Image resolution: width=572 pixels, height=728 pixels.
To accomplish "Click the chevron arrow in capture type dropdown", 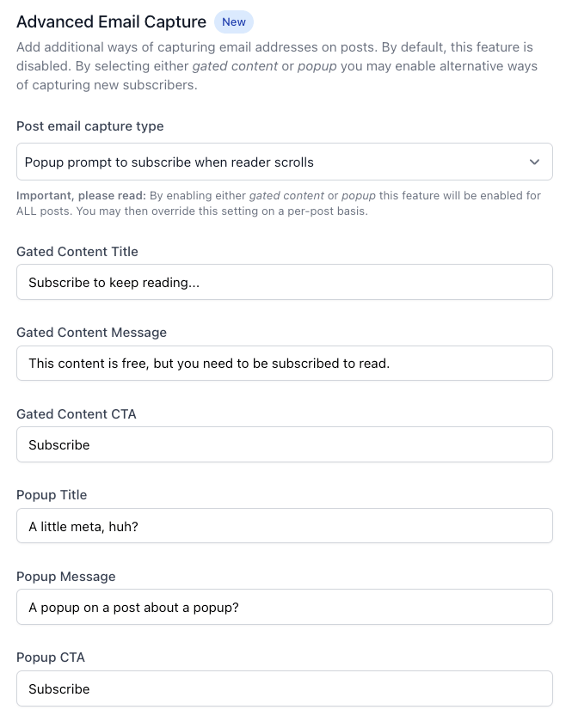I will [x=534, y=162].
